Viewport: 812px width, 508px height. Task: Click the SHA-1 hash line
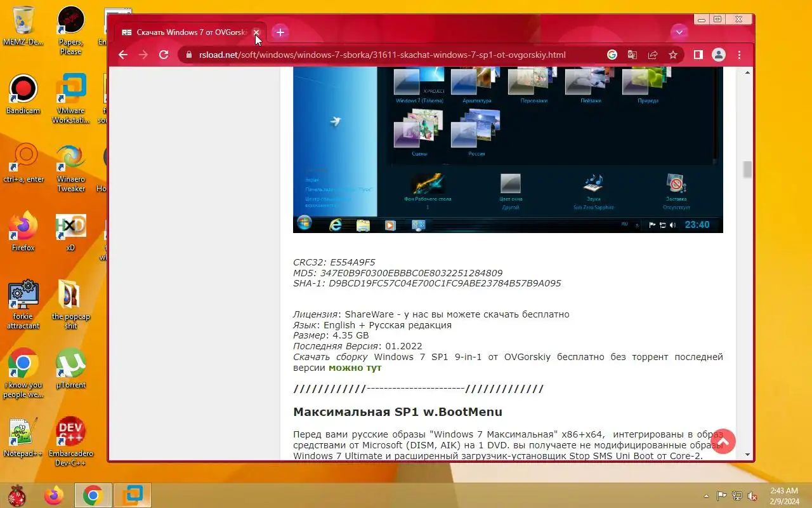pyautogui.click(x=427, y=283)
